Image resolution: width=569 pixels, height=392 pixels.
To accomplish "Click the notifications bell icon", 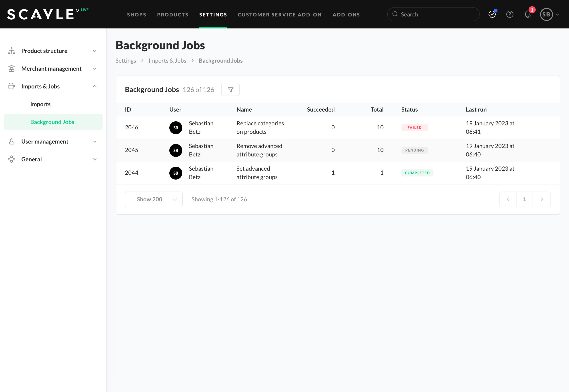I will tap(527, 14).
